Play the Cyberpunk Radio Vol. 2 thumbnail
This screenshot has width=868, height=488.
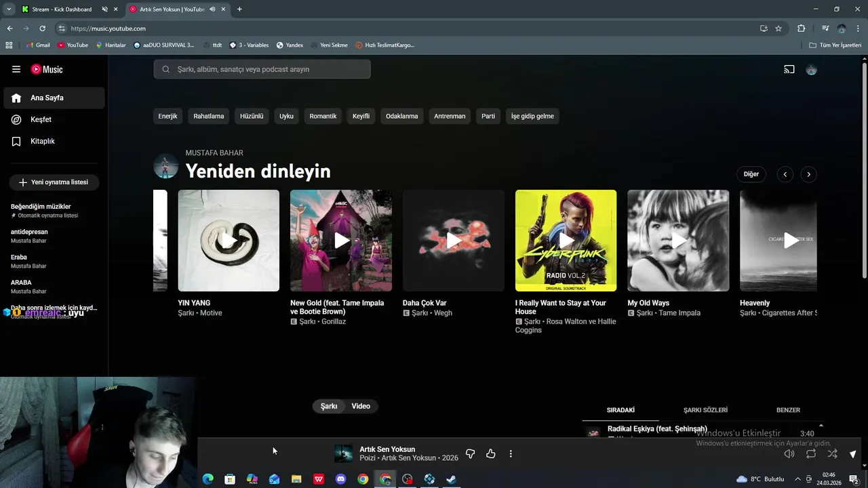[x=566, y=241]
